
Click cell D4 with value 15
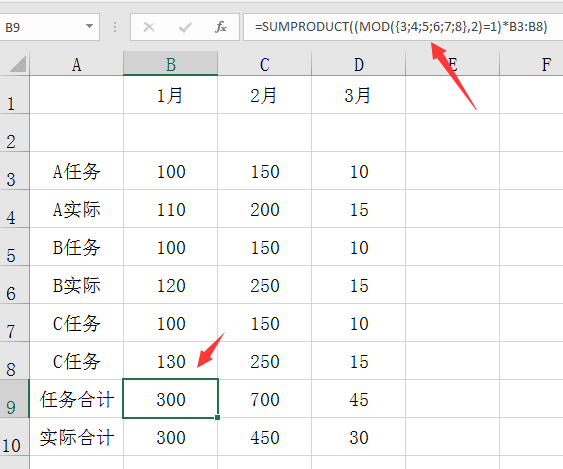tap(359, 209)
